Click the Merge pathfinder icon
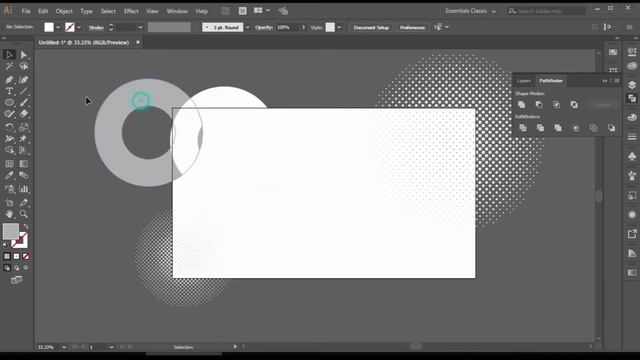The height and width of the screenshot is (360, 640). 558,128
